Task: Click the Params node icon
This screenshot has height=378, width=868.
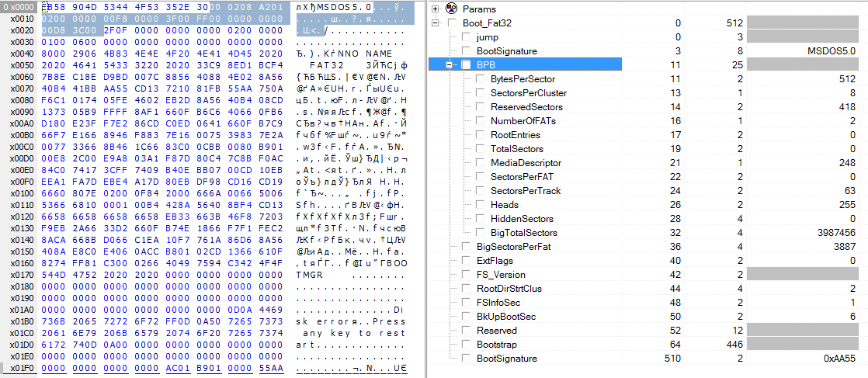Action: pos(452,9)
